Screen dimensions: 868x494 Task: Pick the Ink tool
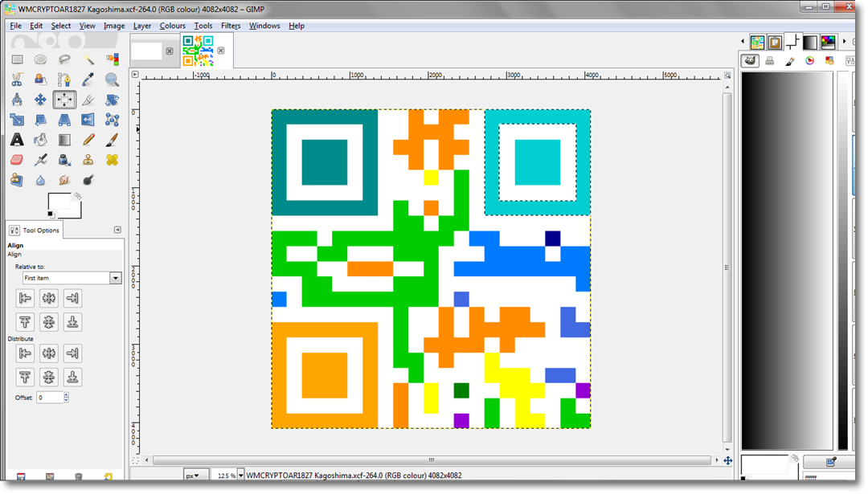64,160
